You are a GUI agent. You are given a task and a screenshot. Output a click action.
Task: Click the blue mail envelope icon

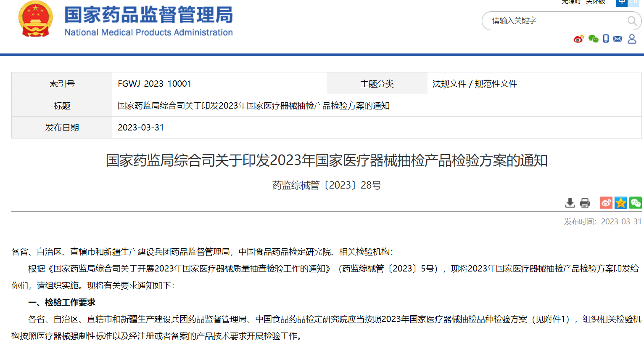618,39
